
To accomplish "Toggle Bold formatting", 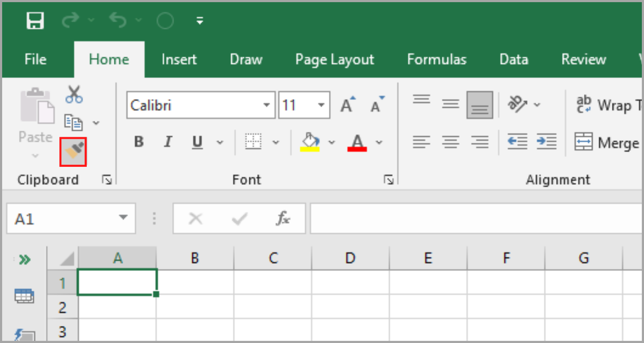I will click(x=138, y=142).
